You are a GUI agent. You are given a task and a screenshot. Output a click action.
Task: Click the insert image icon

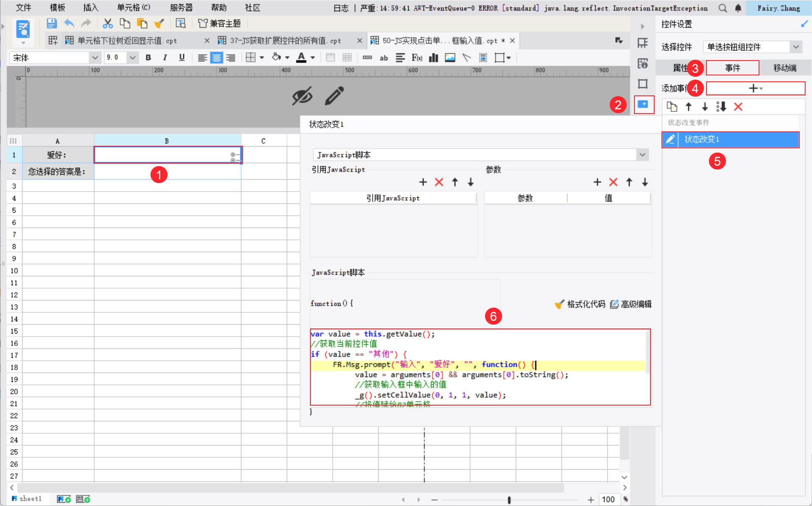[x=450, y=58]
